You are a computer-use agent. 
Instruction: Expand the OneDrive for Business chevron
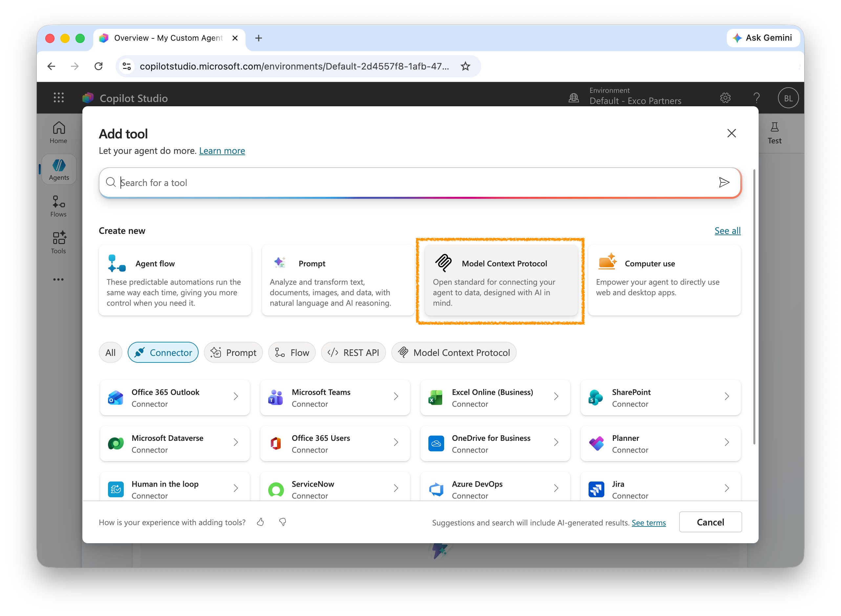556,442
